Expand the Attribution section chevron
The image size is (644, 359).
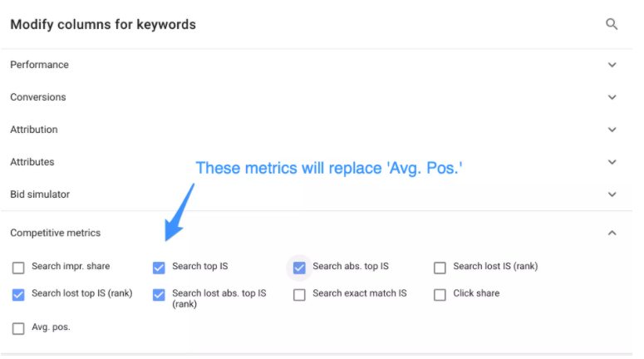(x=612, y=130)
